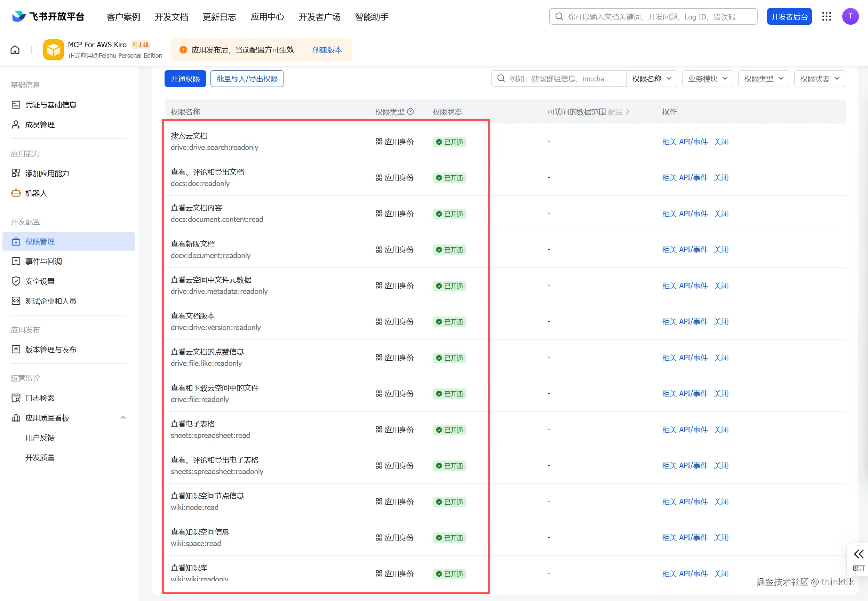Open the 开发文档 top menu
The width and height of the screenshot is (868, 601).
(172, 17)
